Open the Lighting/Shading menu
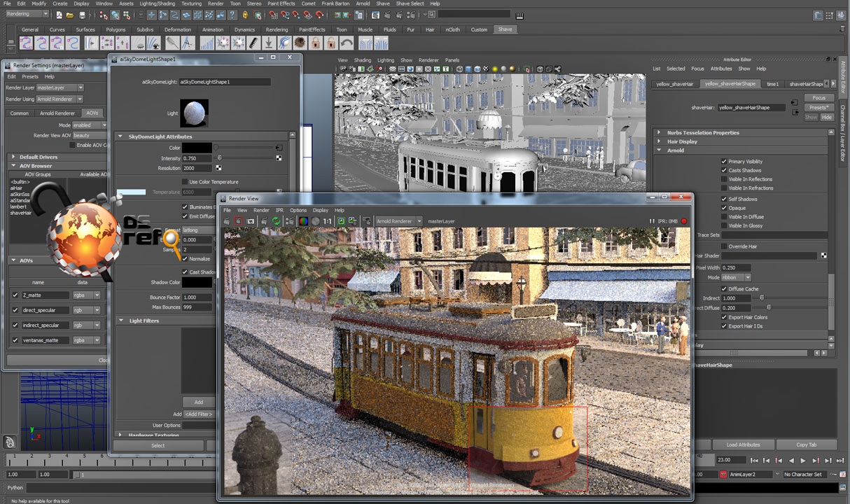 (x=158, y=3)
